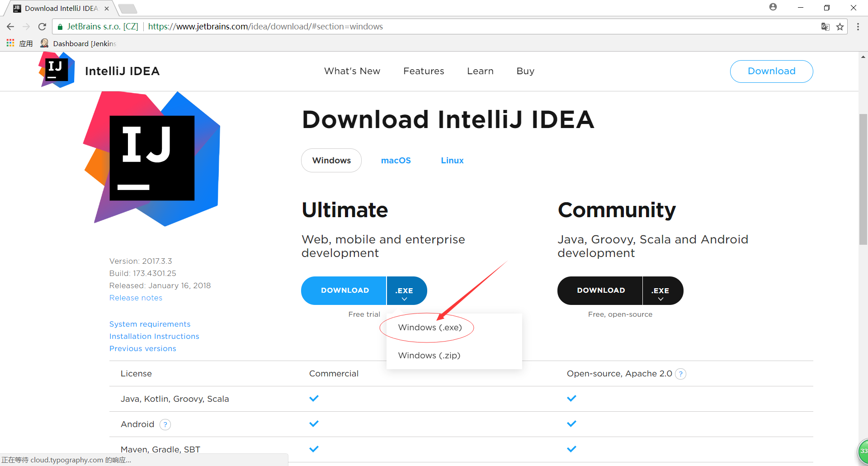Click Released: January 16, 2018 text
The image size is (868, 466).
(x=160, y=285)
